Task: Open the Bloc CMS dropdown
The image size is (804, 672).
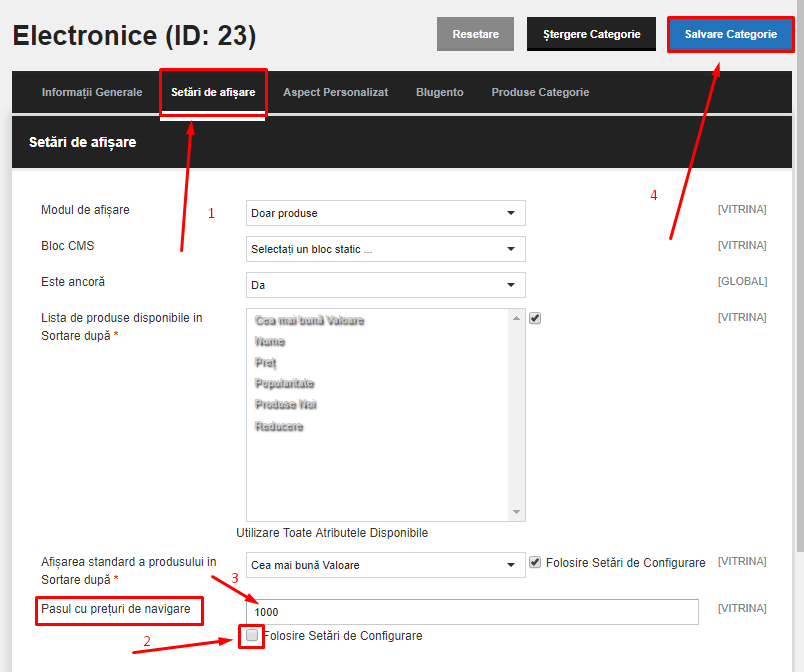Action: pos(386,249)
